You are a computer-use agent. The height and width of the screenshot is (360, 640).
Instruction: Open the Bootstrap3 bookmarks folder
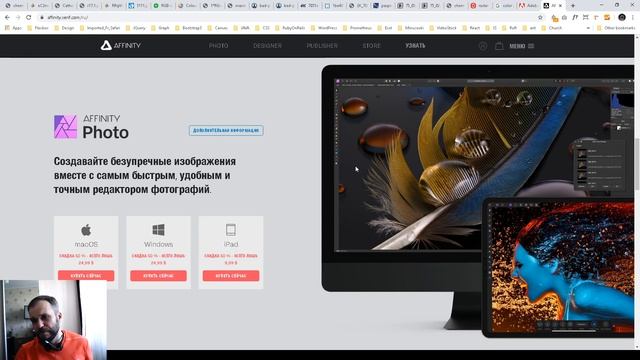pyautogui.click(x=189, y=28)
